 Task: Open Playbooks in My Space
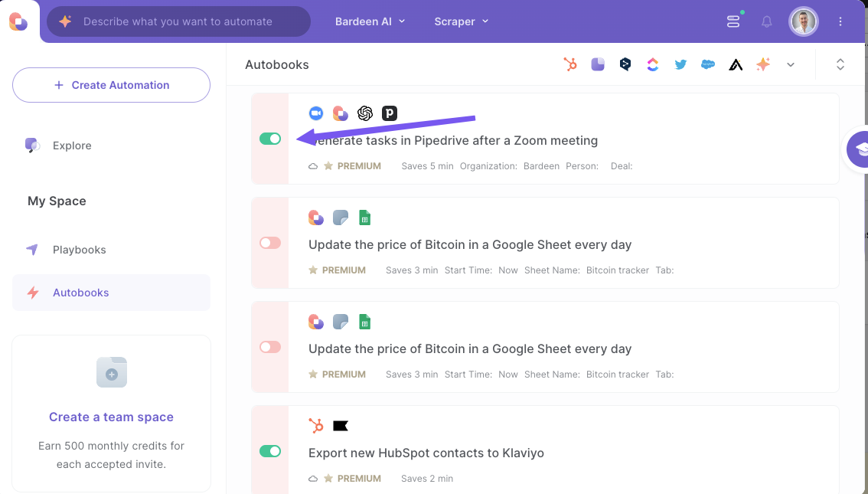[x=79, y=250]
